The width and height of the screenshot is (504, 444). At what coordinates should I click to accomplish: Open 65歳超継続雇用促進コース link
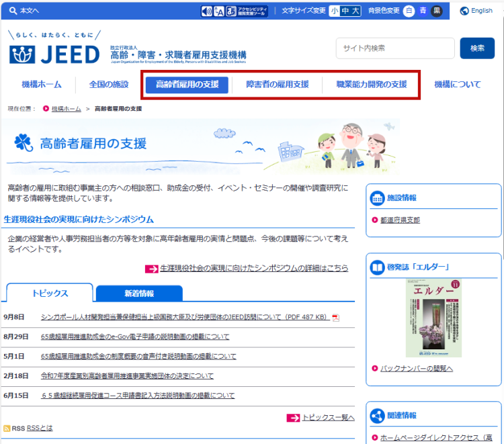click(138, 396)
